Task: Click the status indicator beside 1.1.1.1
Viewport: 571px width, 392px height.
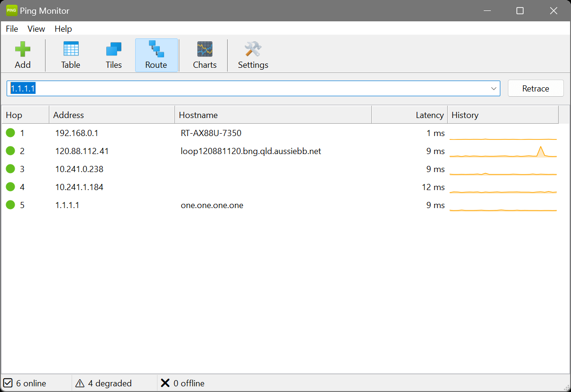Action: pyautogui.click(x=10, y=205)
